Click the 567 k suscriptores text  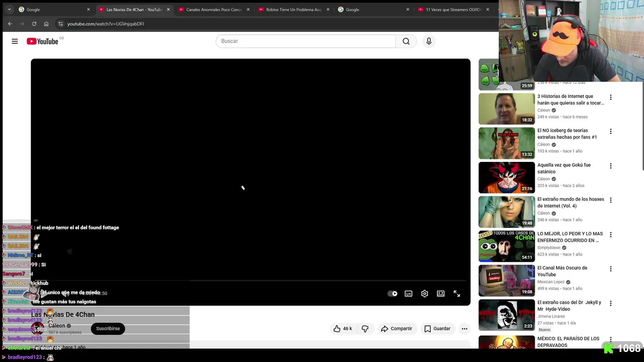pyautogui.click(x=65, y=332)
